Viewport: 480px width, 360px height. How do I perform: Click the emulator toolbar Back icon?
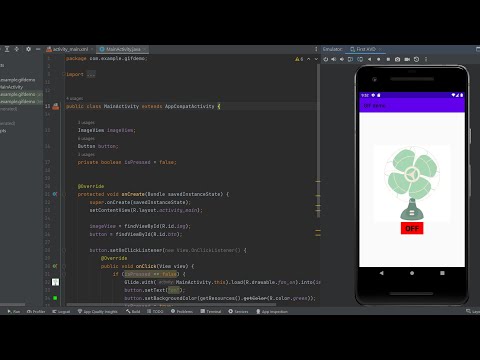tap(369, 59)
